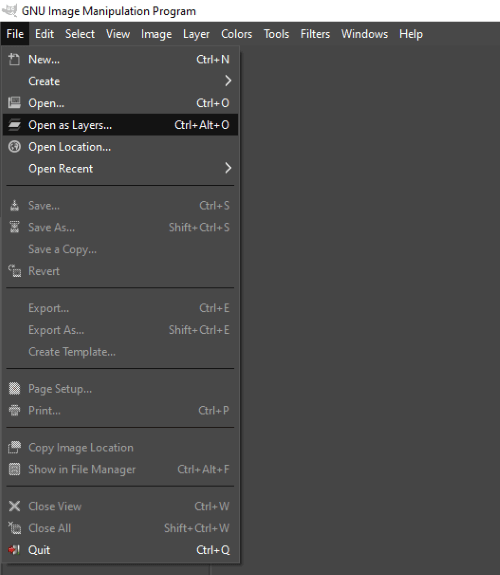Choose Save As... menu entry
Viewport: 500px width, 575px height.
(x=120, y=227)
